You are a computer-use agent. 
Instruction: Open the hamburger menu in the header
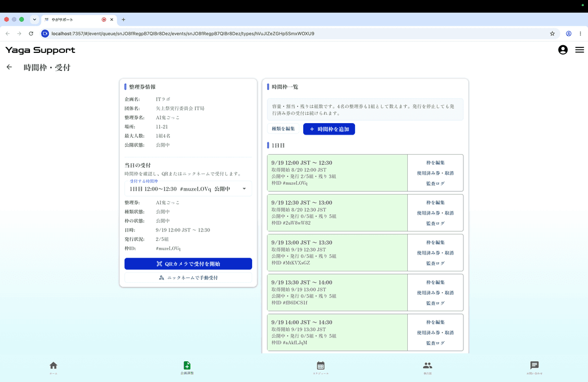coord(579,50)
